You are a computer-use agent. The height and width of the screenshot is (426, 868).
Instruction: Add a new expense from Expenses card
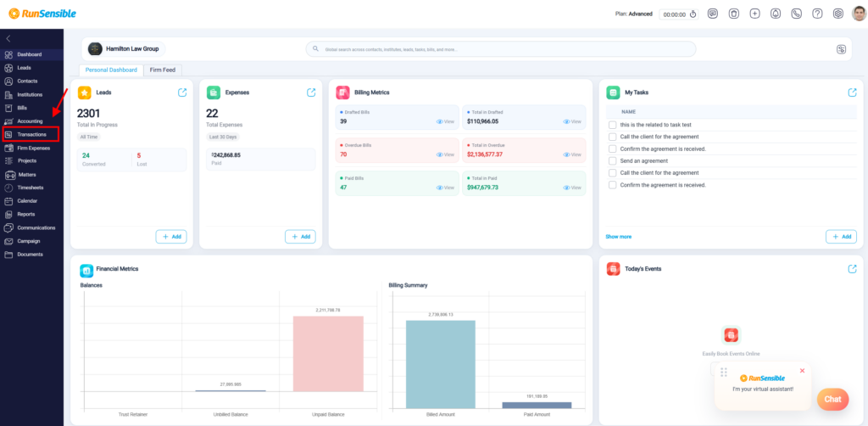point(301,237)
